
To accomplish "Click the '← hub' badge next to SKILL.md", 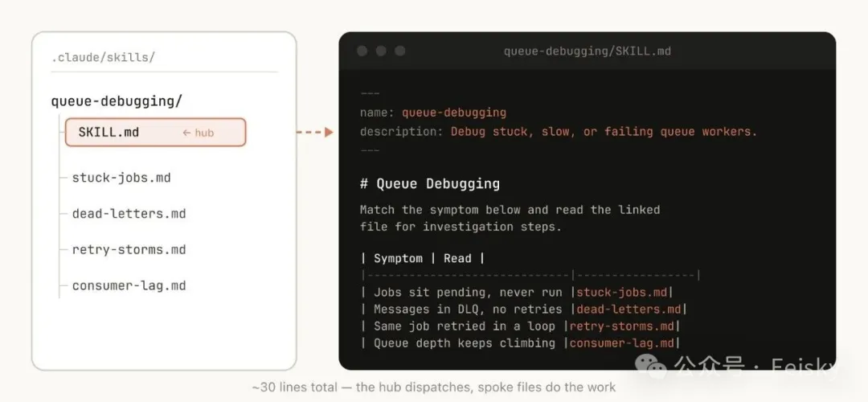I will (x=199, y=133).
